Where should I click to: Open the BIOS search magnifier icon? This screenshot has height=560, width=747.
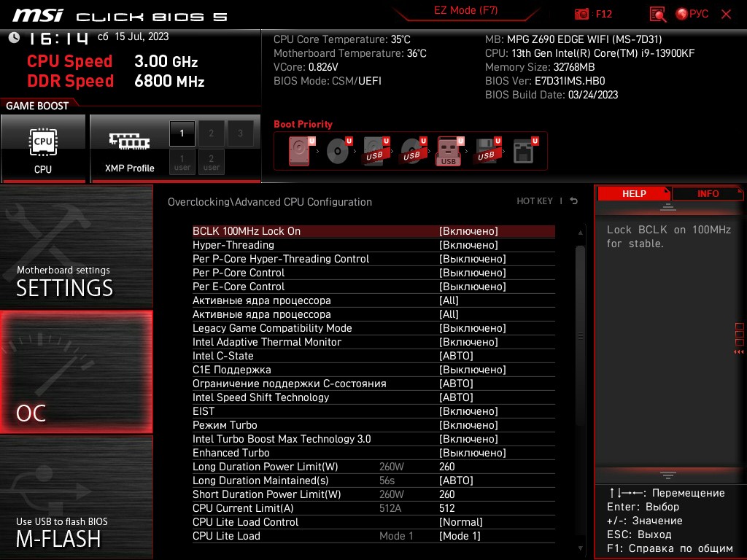pos(658,14)
